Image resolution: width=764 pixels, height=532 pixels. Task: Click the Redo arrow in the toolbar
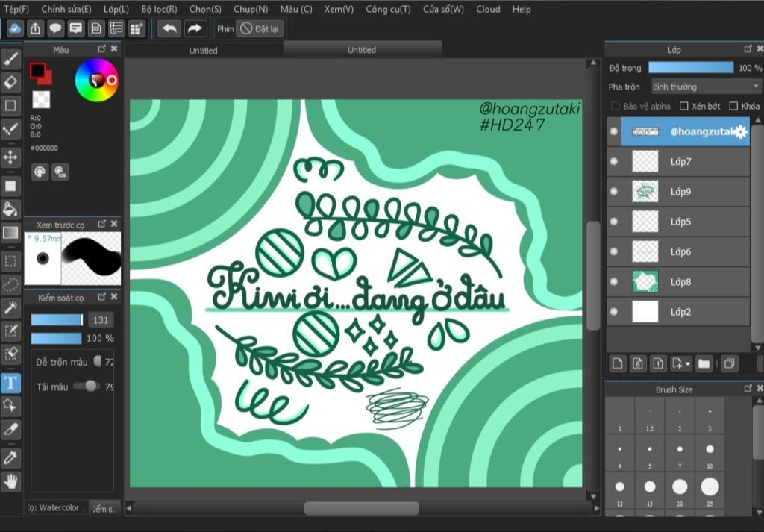tap(195, 29)
